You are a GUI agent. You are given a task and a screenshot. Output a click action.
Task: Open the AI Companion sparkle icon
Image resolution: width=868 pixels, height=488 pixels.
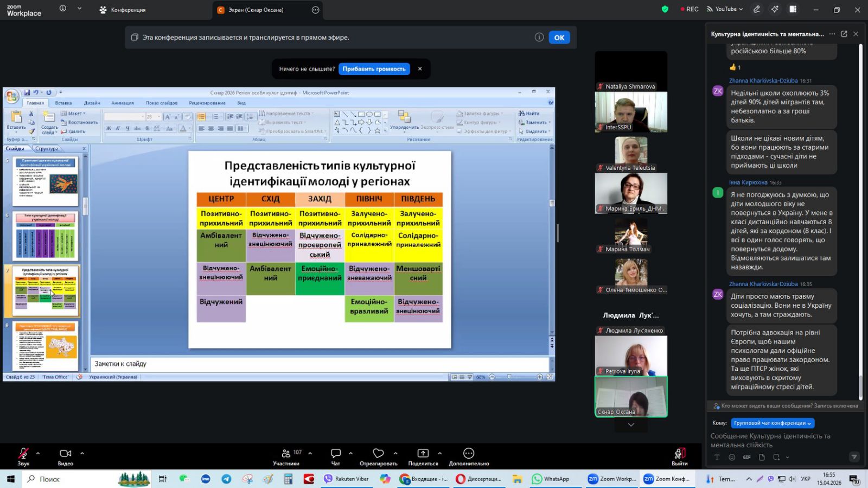pos(775,9)
